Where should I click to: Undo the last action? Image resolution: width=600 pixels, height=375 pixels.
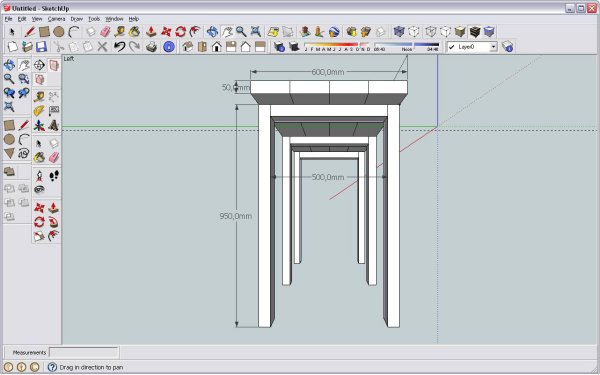pos(119,47)
